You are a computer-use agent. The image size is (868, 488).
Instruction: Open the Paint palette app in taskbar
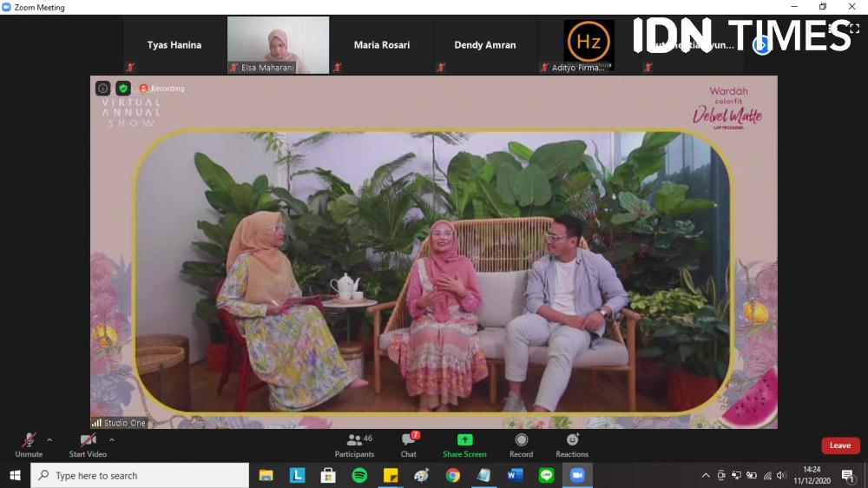[421, 475]
